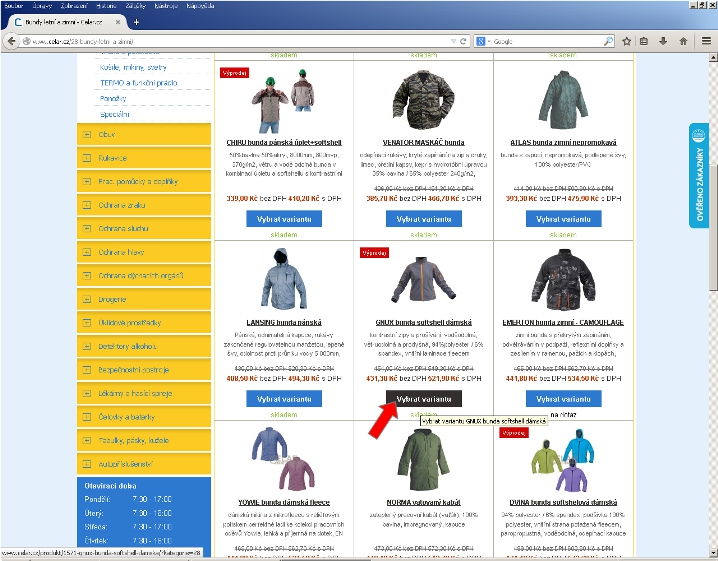The height and width of the screenshot is (561, 718).
Task: Click Vybrat variantu for VENATOR MASKÁČ bunda
Action: [x=424, y=219]
